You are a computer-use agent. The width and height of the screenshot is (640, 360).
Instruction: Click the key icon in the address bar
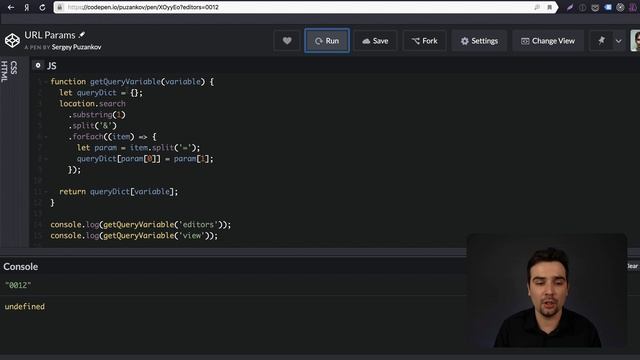point(537,7)
